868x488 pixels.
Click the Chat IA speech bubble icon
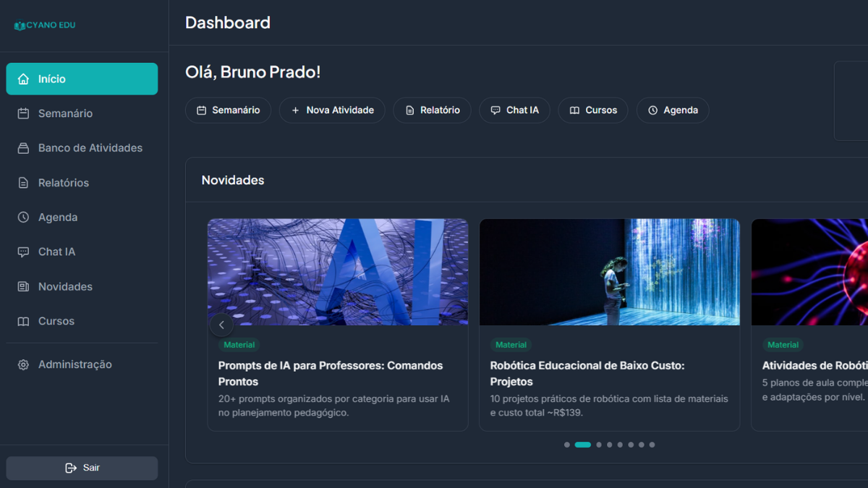click(x=23, y=252)
